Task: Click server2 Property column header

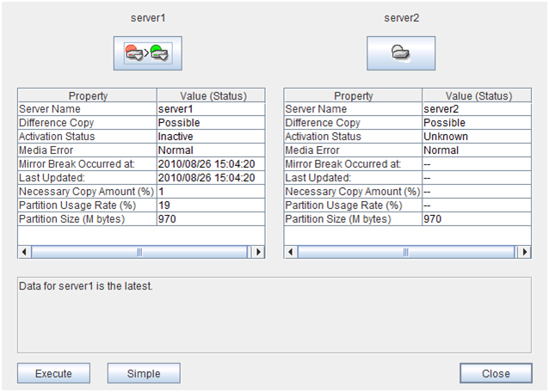Action: [x=353, y=95]
